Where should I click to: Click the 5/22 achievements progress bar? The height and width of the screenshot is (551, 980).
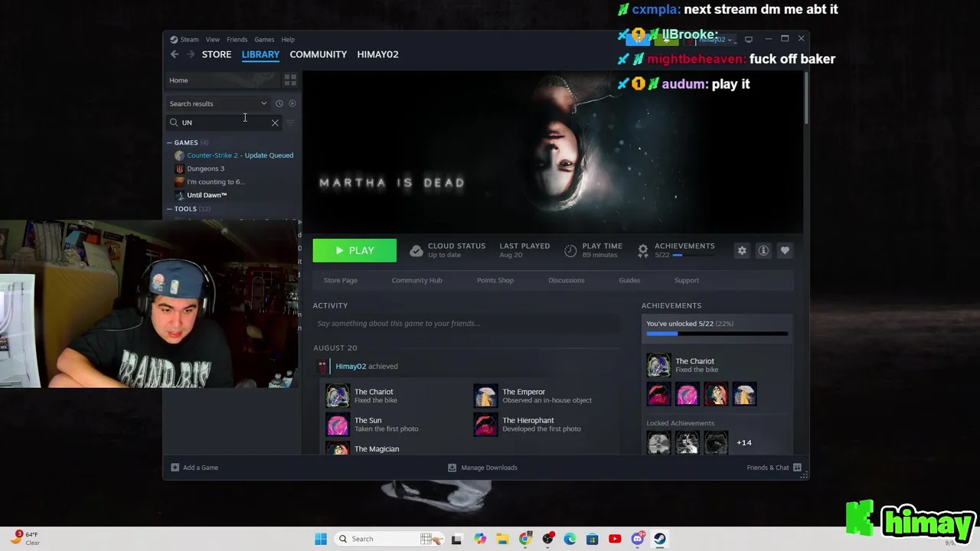coord(717,334)
